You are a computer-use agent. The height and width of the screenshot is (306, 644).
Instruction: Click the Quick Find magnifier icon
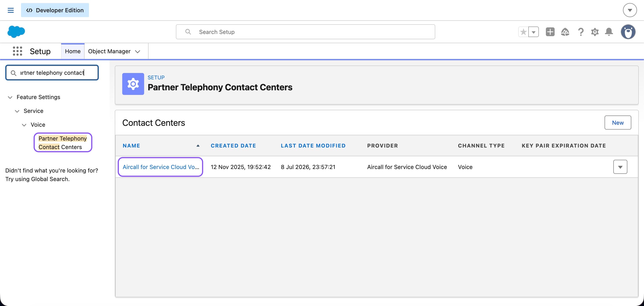(14, 73)
